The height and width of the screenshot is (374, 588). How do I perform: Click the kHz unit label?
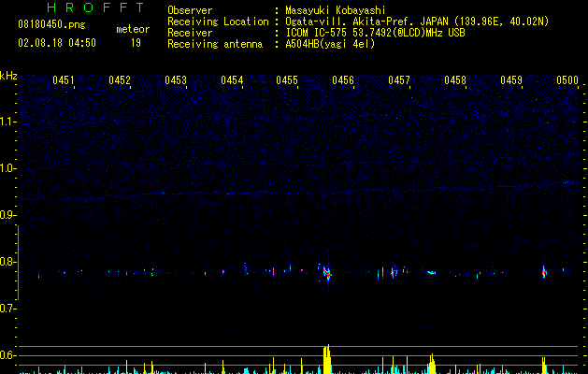point(8,75)
